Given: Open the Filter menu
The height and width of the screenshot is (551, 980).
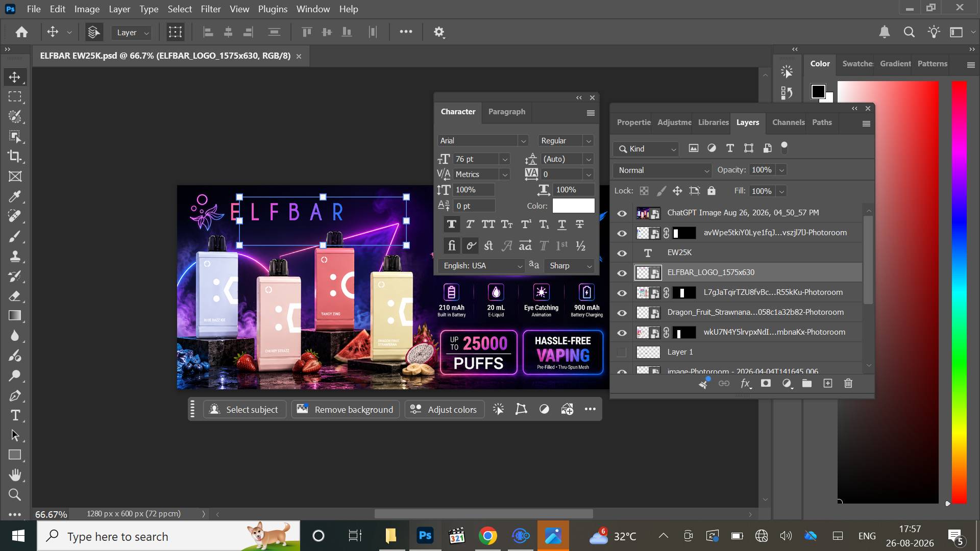Looking at the screenshot, I should tap(210, 9).
